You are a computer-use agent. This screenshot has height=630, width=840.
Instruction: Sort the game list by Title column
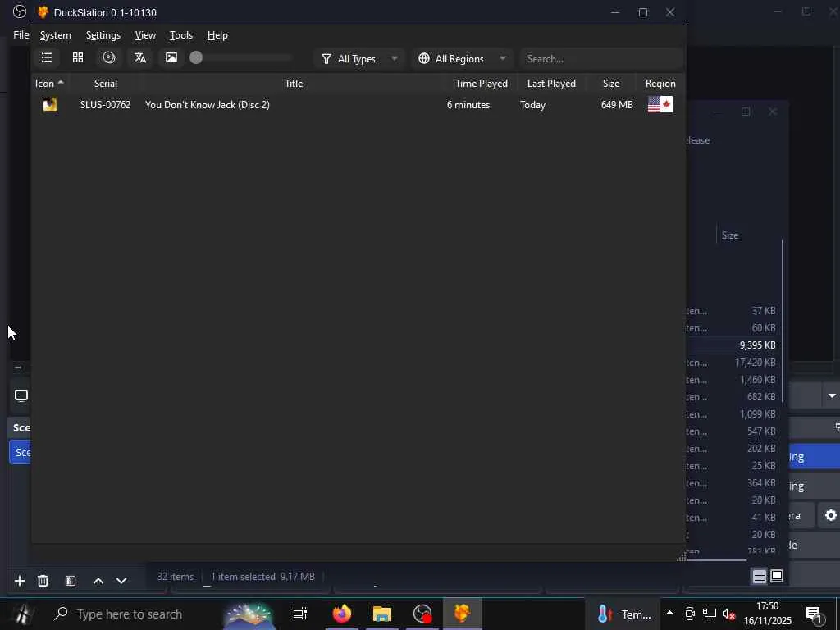coord(294,84)
